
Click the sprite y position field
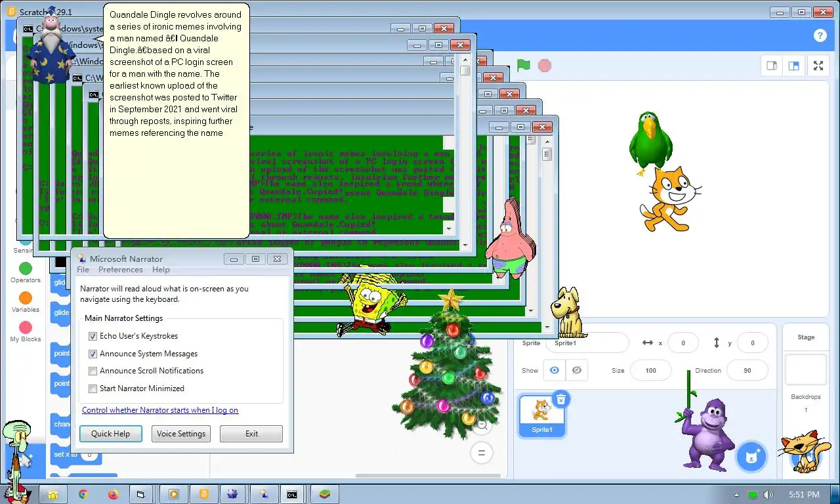point(753,343)
